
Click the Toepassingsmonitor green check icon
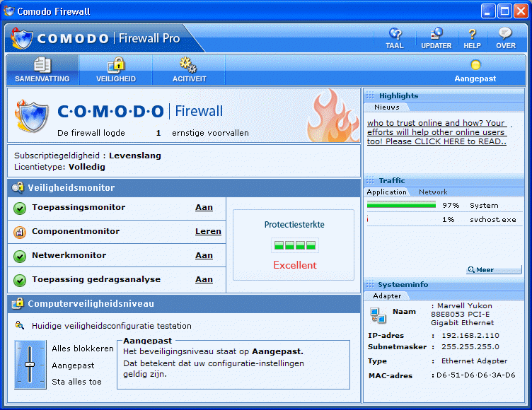[x=20, y=209]
